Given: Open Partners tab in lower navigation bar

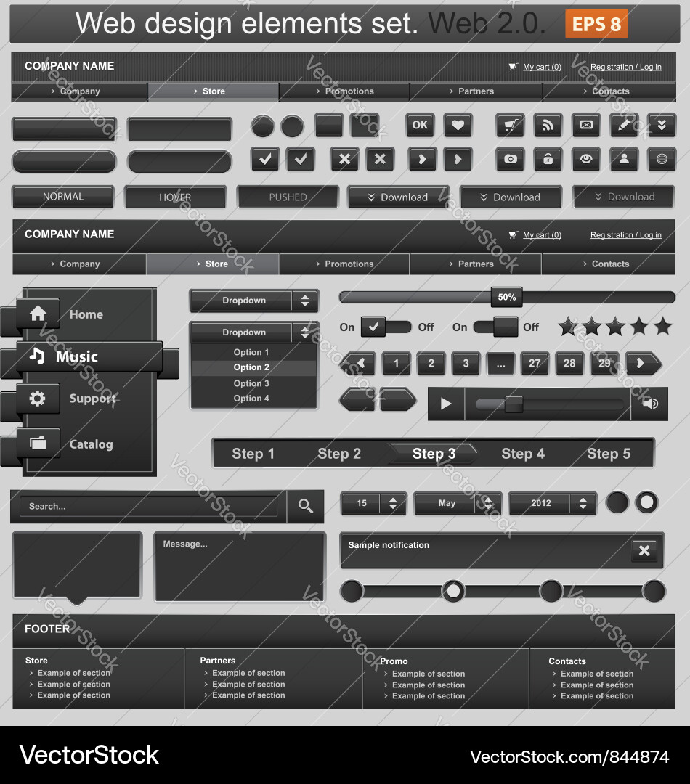Looking at the screenshot, I should pyautogui.click(x=475, y=264).
